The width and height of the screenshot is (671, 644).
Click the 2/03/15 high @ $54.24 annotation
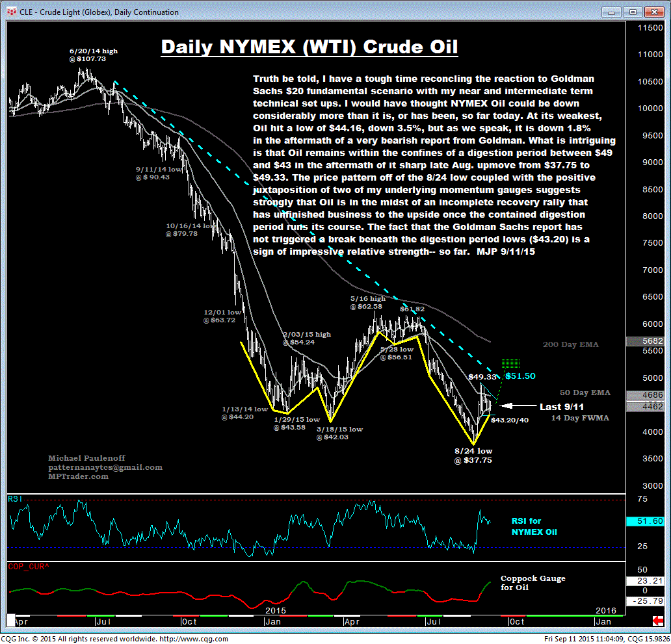307,339
